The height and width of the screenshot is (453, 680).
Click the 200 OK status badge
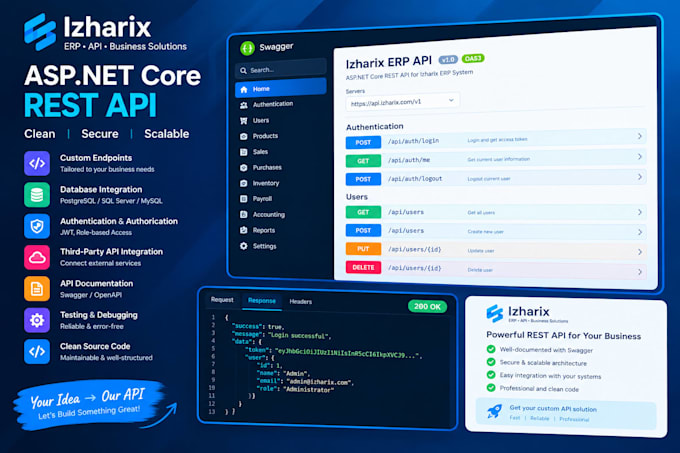(427, 306)
